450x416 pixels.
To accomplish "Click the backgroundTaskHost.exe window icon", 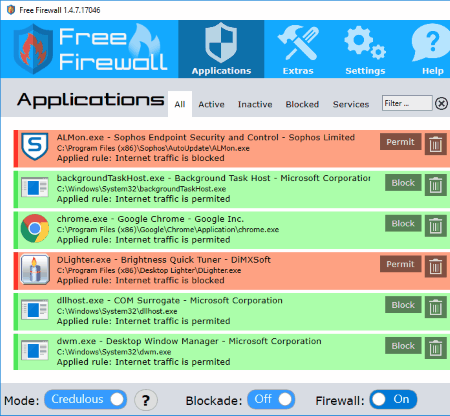I will 35,188.
